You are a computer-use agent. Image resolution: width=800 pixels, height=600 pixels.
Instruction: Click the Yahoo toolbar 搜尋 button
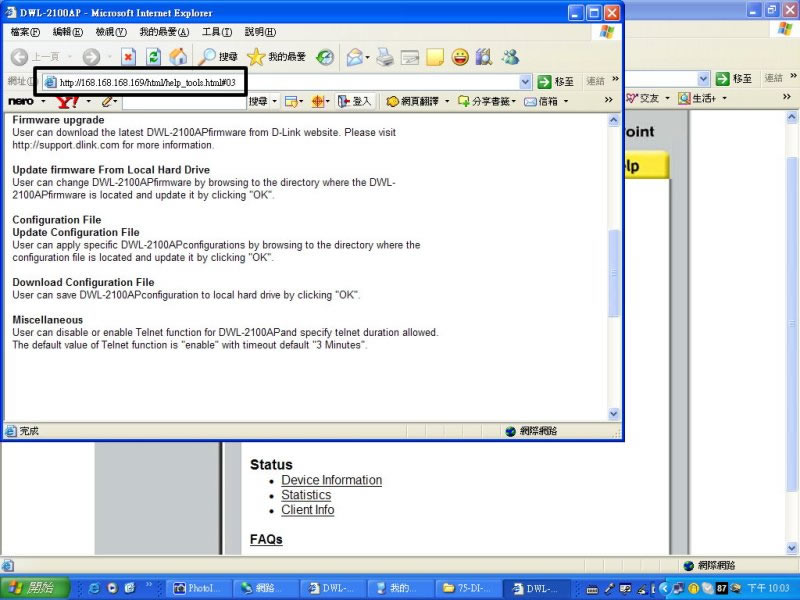click(258, 101)
